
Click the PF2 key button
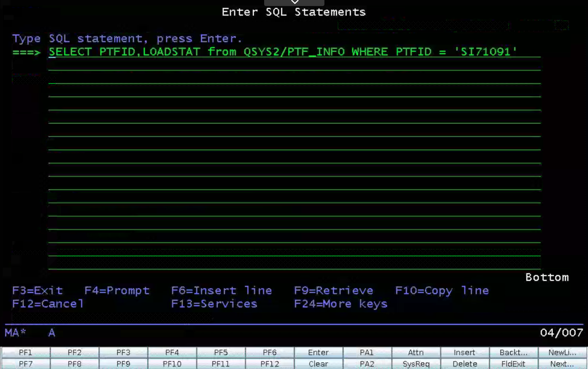74,352
